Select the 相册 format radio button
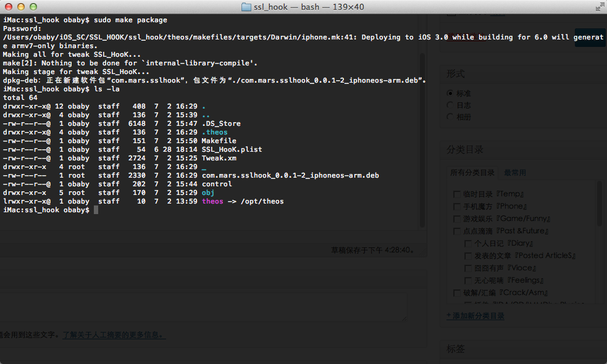 (450, 117)
